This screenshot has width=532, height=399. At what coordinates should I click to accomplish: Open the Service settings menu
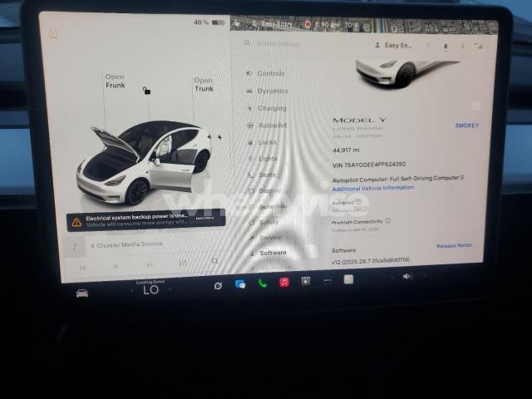(x=266, y=238)
